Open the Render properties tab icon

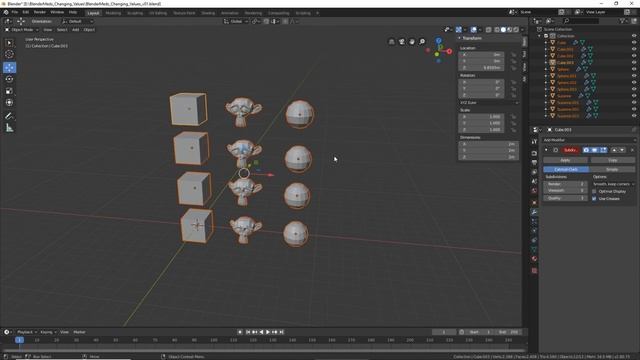click(534, 153)
